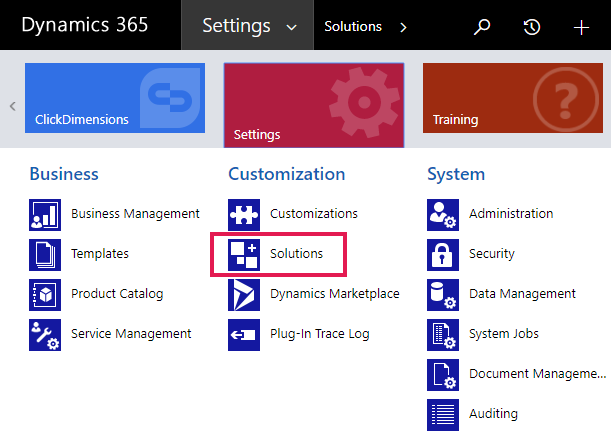
Task: Open the highlighted Solutions link
Action: pyautogui.click(x=297, y=254)
